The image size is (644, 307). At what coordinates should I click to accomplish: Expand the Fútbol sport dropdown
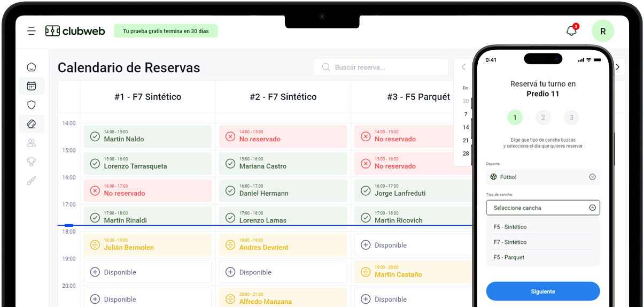pos(542,177)
